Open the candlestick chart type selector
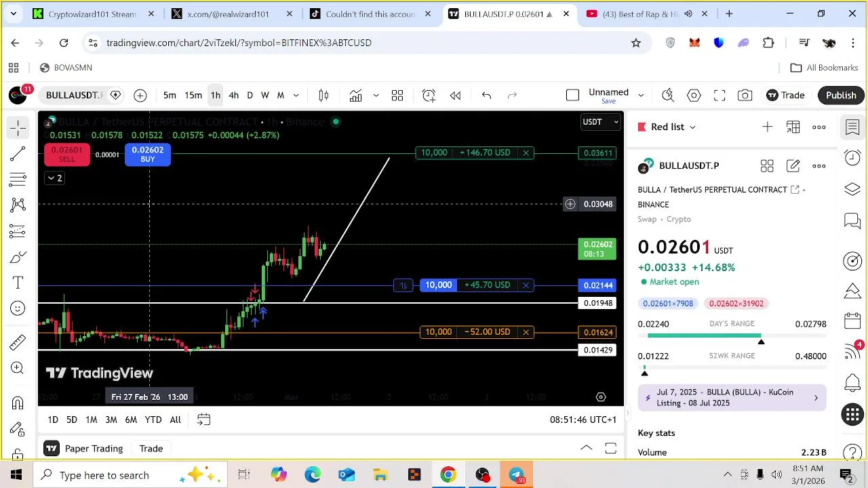 point(323,96)
